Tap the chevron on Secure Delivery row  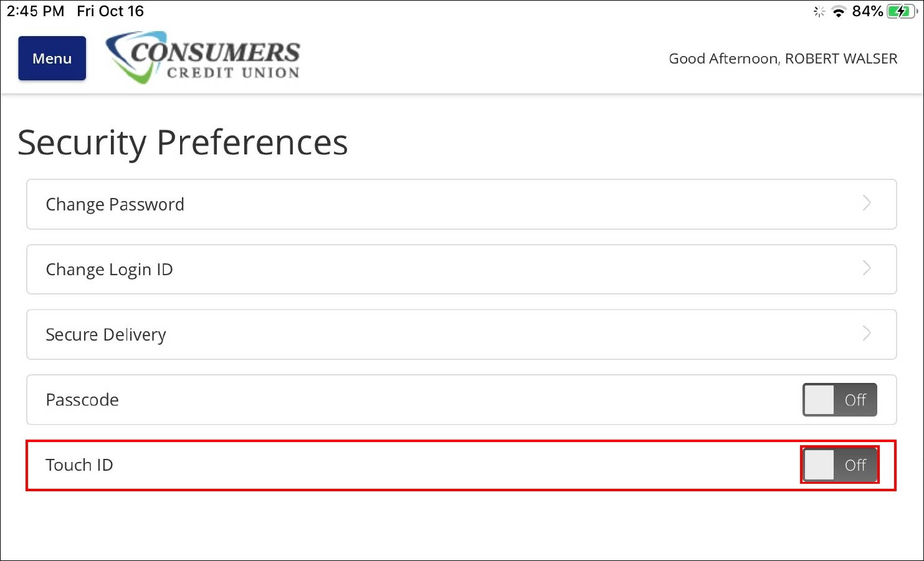tap(867, 333)
